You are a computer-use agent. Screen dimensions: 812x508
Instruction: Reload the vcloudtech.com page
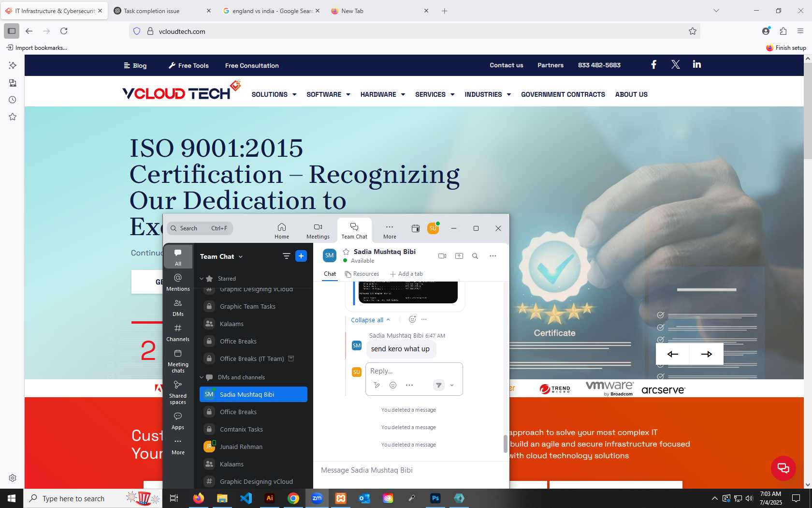click(64, 31)
